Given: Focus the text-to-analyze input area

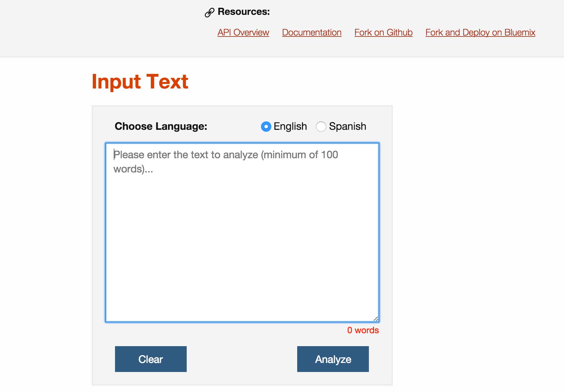Looking at the screenshot, I should (x=242, y=232).
